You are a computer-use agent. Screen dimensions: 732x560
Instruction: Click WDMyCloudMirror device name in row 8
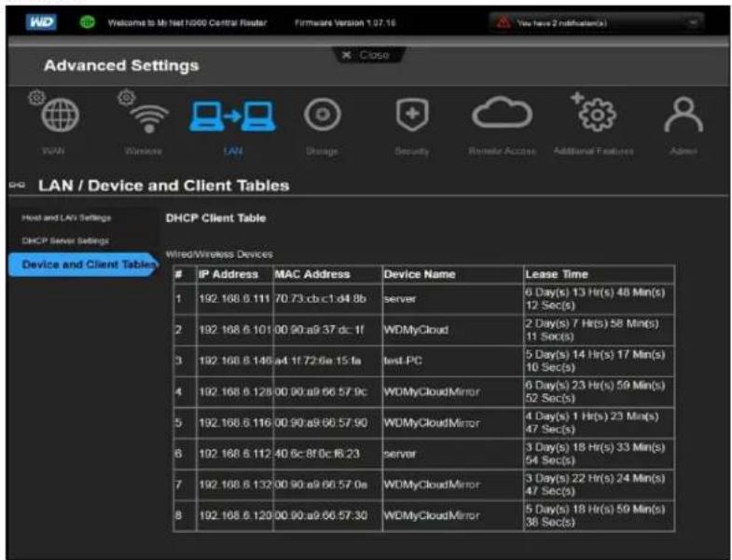coord(432,515)
